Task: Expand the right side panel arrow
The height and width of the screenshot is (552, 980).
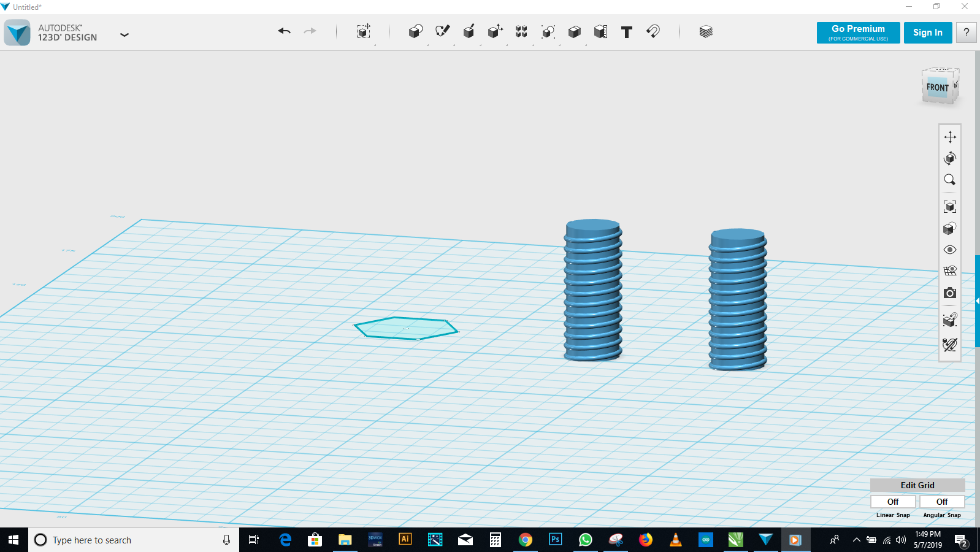Action: 978,301
